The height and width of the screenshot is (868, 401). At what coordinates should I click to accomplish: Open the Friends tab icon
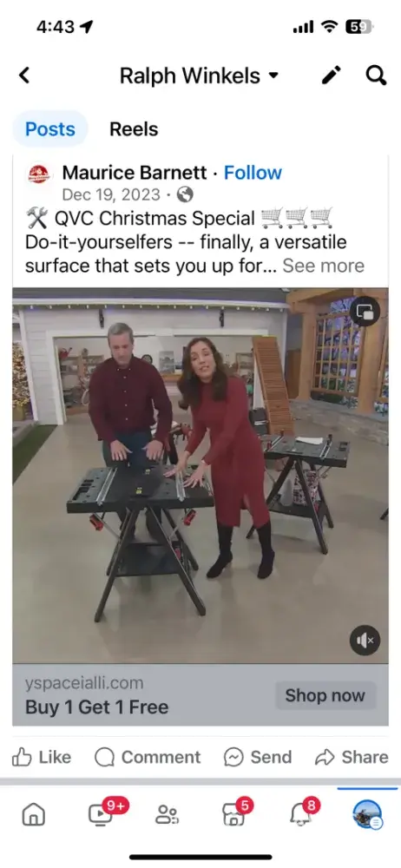[x=166, y=814]
